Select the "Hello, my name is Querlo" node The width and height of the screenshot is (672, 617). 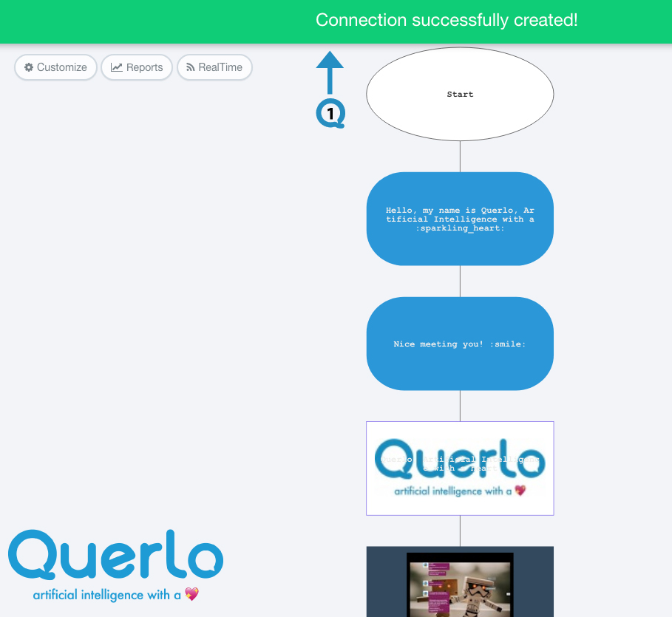coord(460,219)
